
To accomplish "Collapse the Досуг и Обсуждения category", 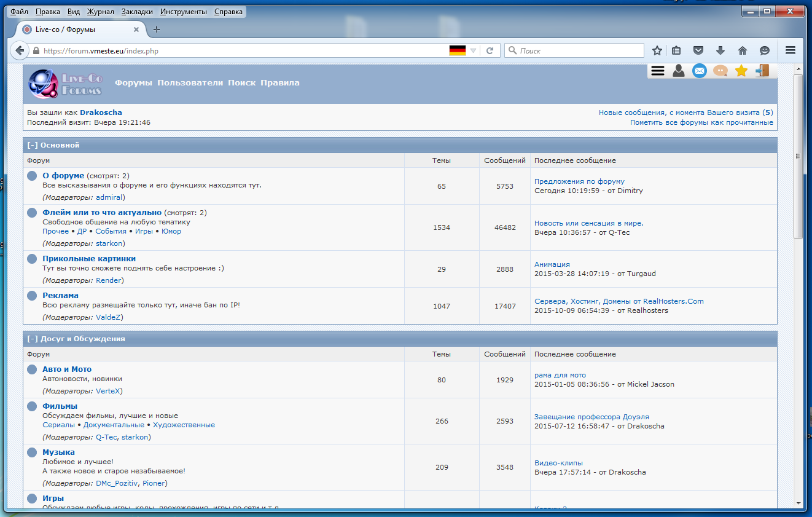I will 33,339.
